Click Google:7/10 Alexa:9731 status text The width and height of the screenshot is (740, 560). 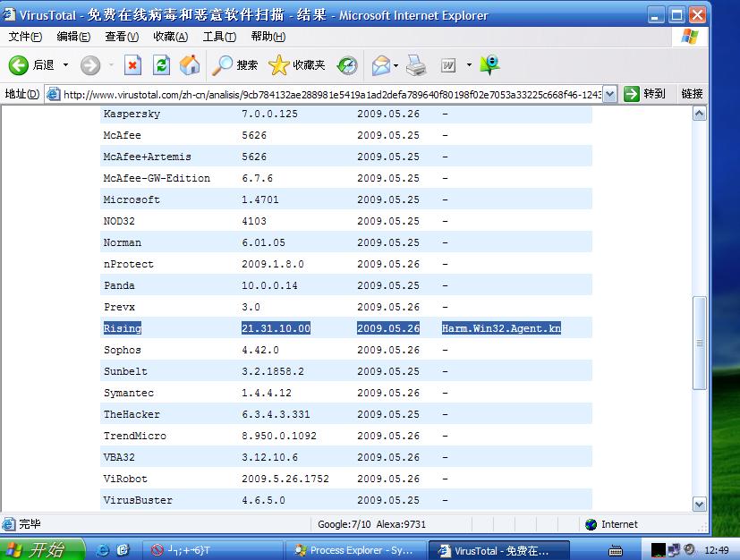(371, 524)
